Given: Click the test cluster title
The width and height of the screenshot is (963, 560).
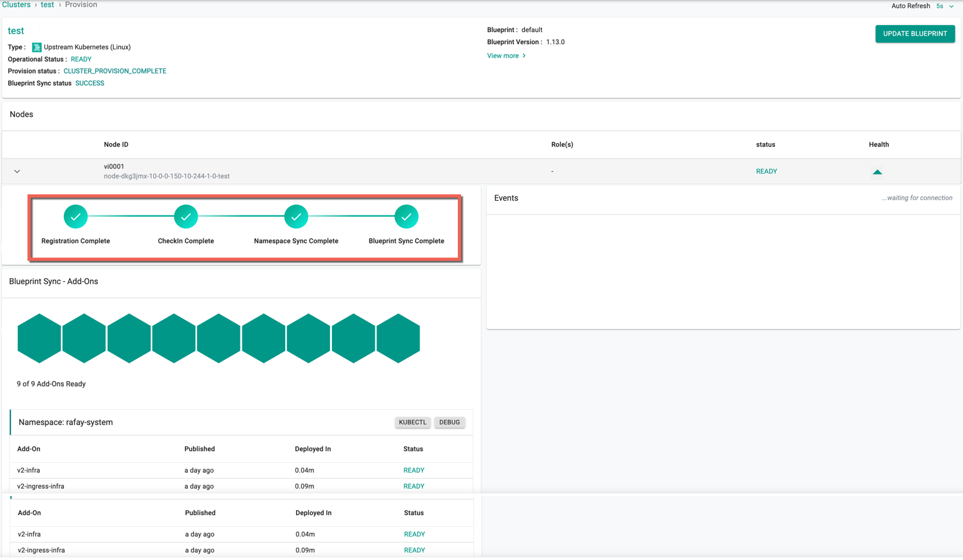Looking at the screenshot, I should (x=16, y=31).
